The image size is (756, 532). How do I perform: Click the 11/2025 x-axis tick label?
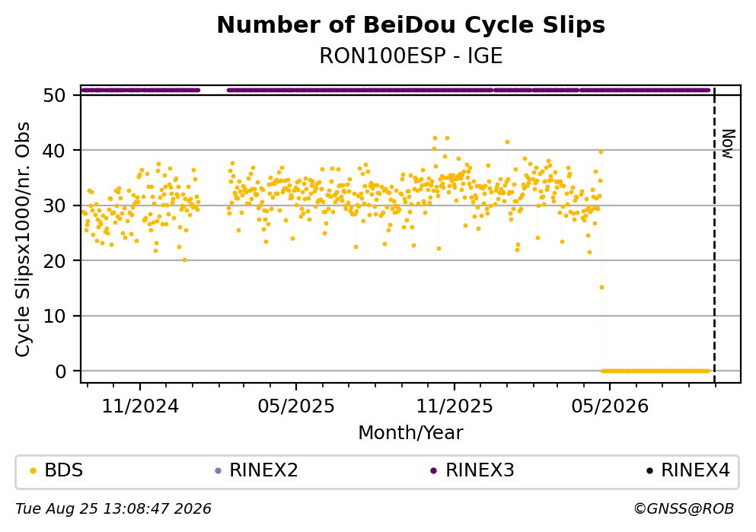click(x=455, y=406)
